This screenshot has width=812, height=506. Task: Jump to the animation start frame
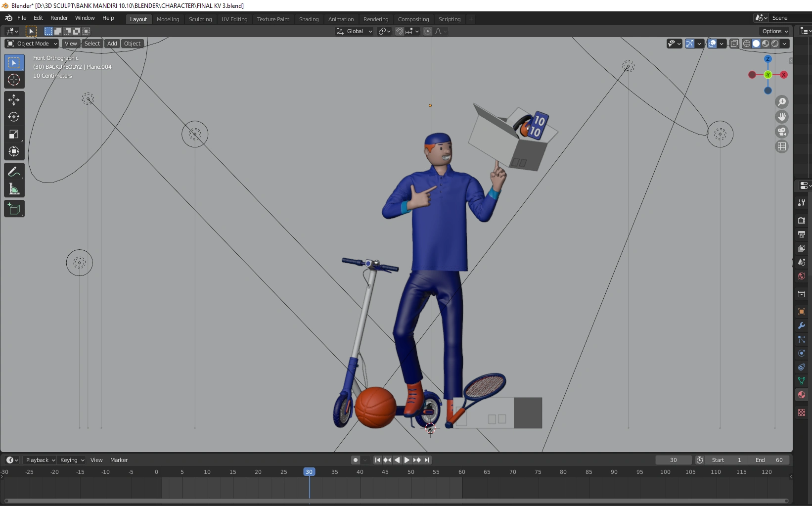[x=377, y=460]
